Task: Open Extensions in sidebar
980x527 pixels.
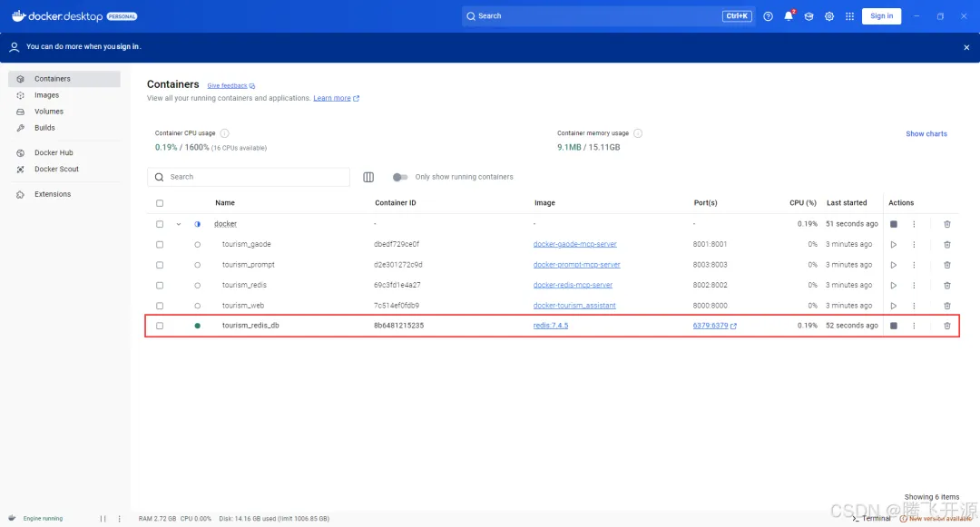Action: [64, 194]
